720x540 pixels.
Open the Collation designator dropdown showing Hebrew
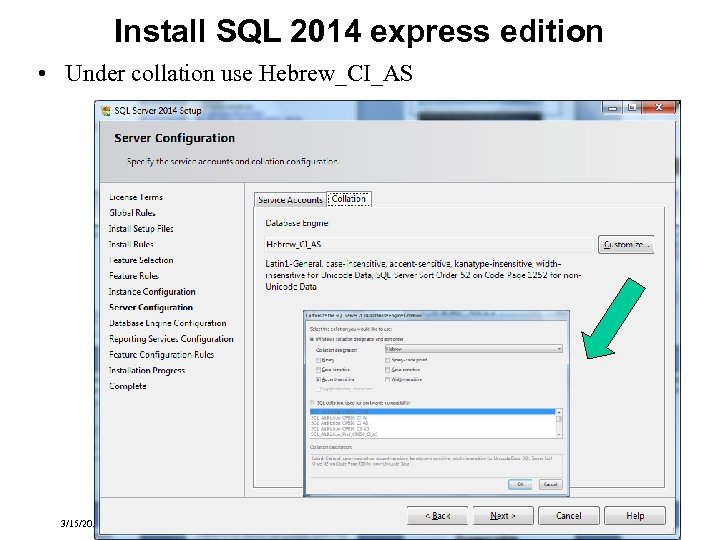(x=474, y=349)
